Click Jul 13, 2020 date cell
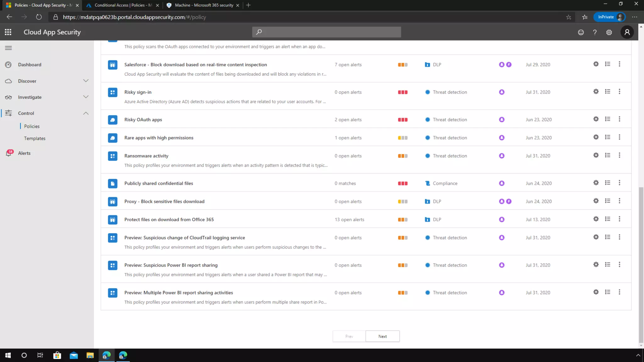644x362 pixels. pos(538,220)
